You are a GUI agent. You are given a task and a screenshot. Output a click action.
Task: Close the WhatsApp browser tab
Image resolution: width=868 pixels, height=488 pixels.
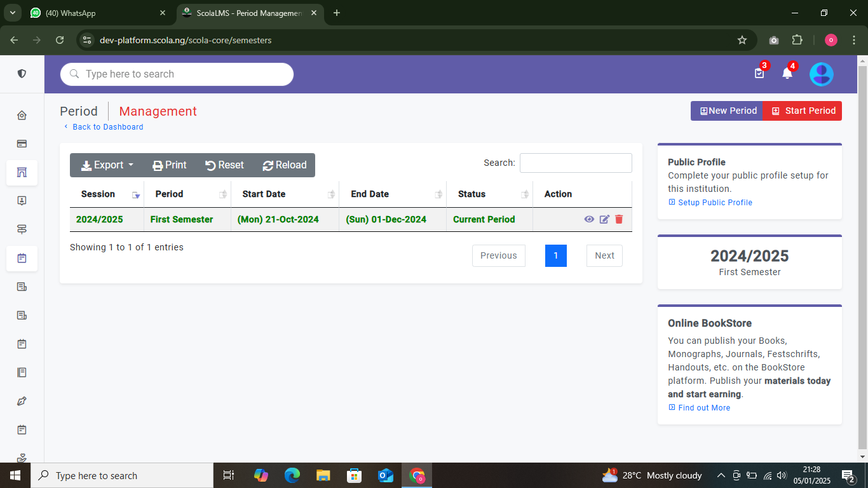163,13
